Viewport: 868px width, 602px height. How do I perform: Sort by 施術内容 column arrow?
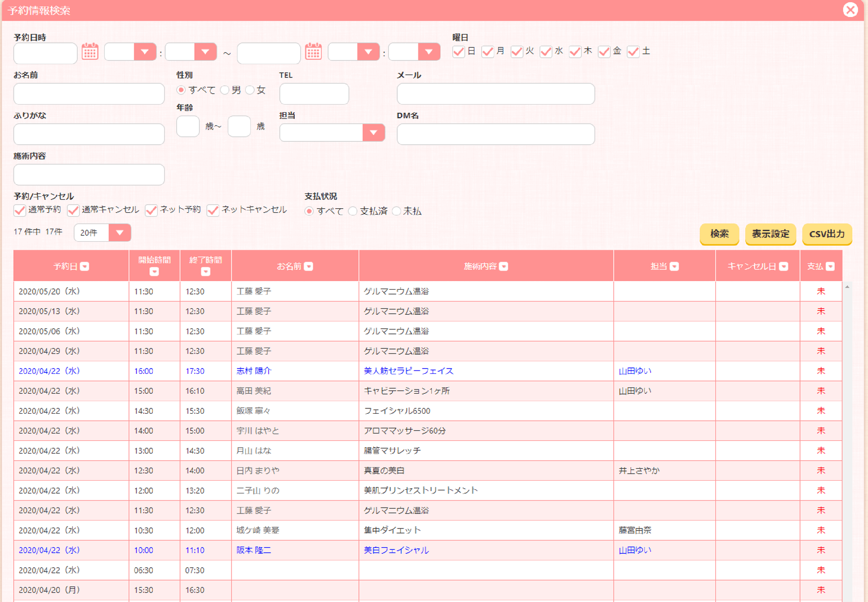pyautogui.click(x=503, y=266)
